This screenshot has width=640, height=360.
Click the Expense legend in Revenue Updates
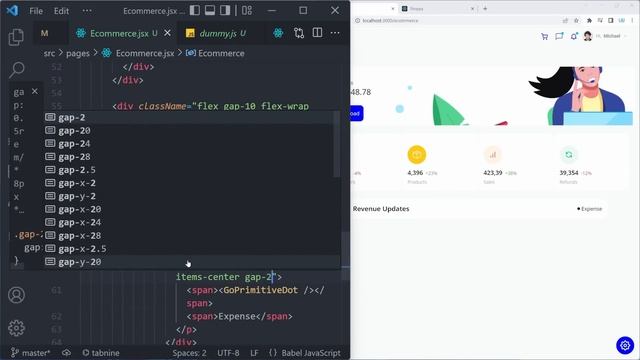(x=589, y=209)
